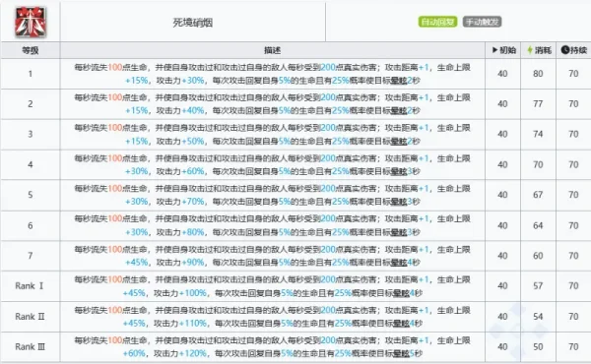Click cost value 77 in level 2 row

538,104
